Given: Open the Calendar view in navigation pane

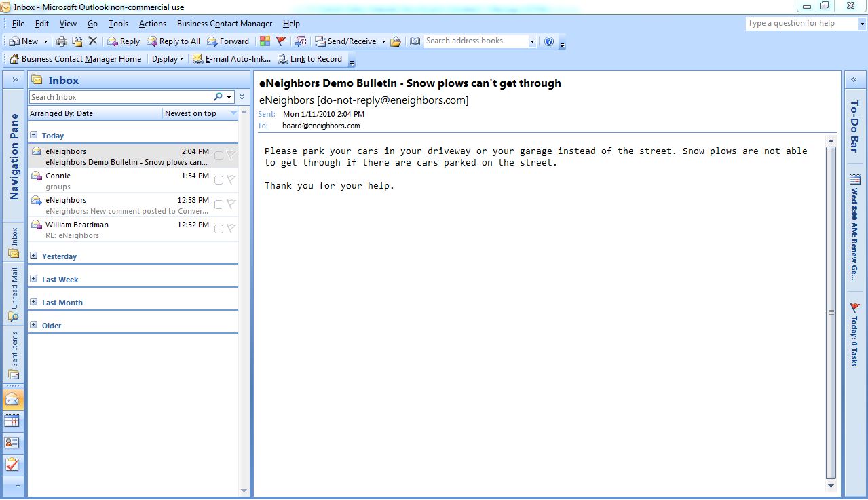Looking at the screenshot, I should click(x=12, y=421).
